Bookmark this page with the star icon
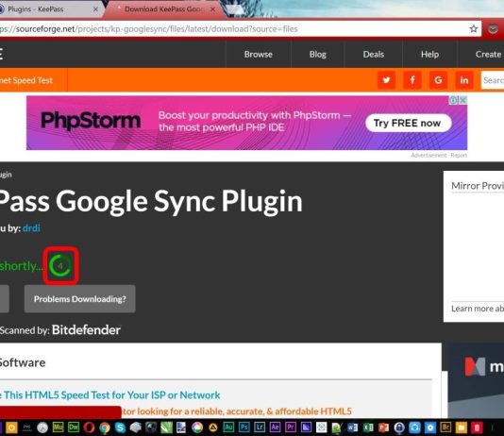The image size is (504, 436). 474,29
